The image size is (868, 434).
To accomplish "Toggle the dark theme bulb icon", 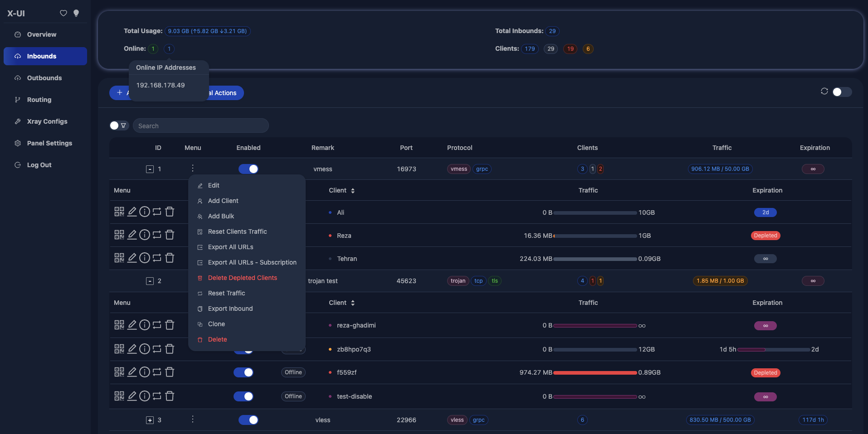I will (76, 13).
